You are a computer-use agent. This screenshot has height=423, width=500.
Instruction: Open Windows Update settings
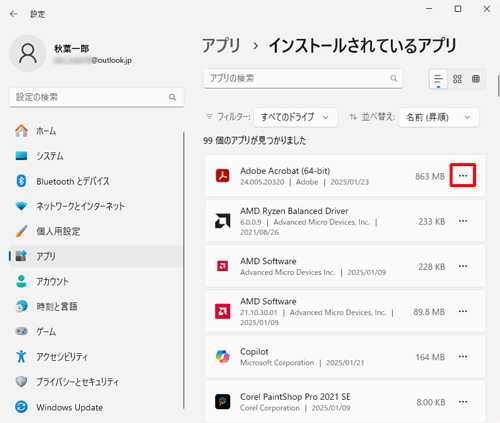tap(96, 407)
